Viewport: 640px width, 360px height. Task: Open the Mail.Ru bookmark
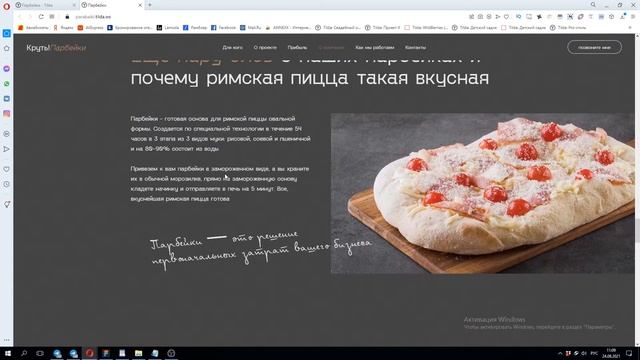pos(251,28)
